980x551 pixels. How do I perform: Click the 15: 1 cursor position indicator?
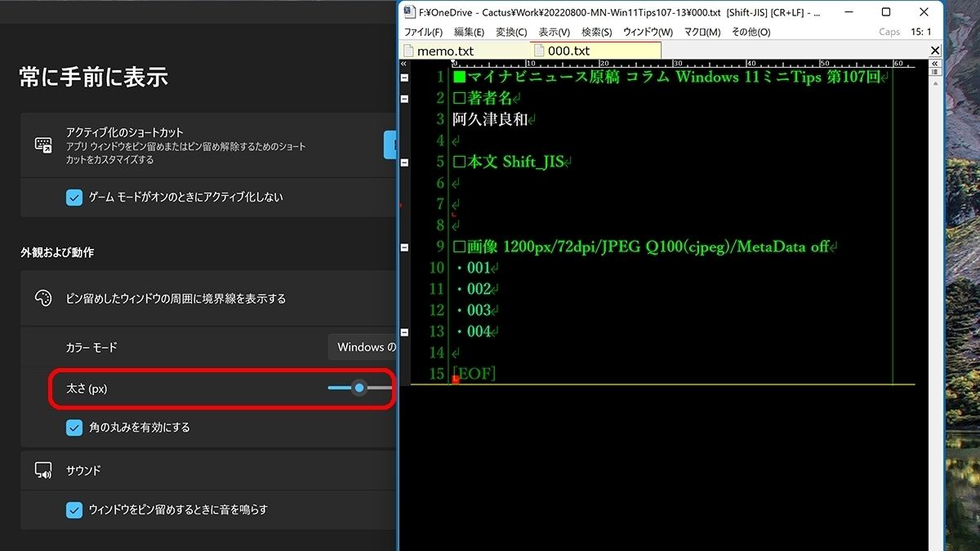pos(921,32)
